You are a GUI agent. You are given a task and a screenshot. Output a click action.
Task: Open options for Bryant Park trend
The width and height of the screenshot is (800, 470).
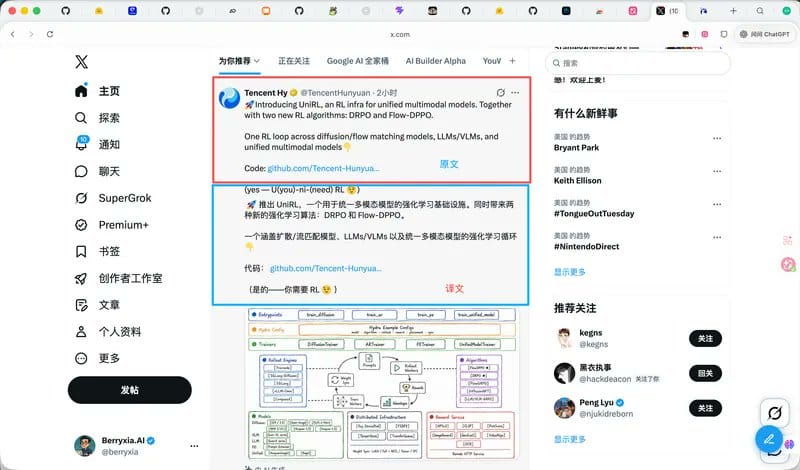[717, 138]
